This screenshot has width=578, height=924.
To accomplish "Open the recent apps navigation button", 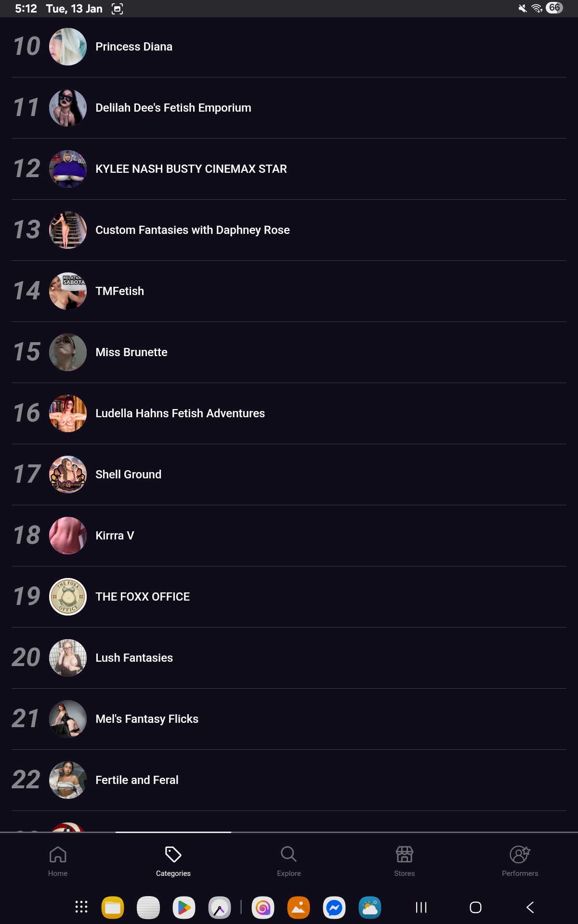I will pyautogui.click(x=421, y=908).
